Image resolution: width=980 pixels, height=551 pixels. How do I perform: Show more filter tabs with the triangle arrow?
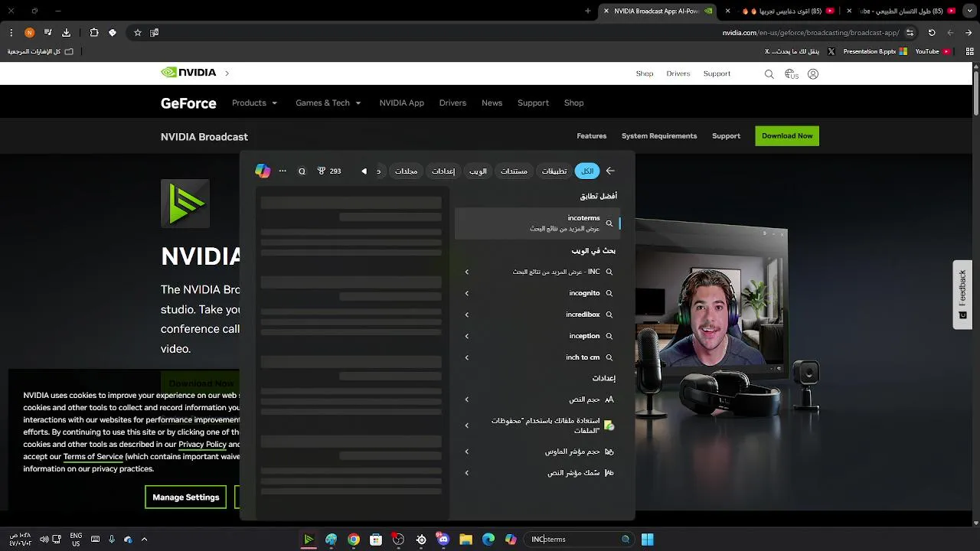coord(364,171)
